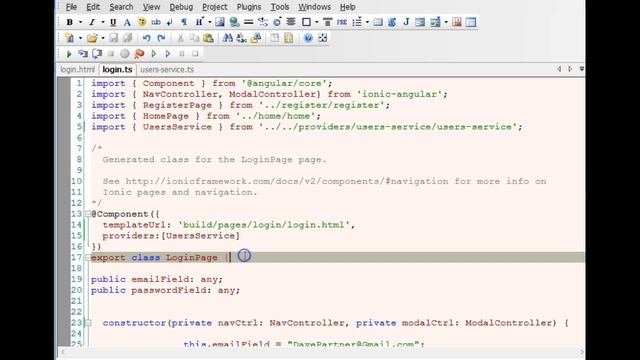This screenshot has height=360, width=640.
Task: Create new file icon
Action: pyautogui.click(x=70, y=38)
